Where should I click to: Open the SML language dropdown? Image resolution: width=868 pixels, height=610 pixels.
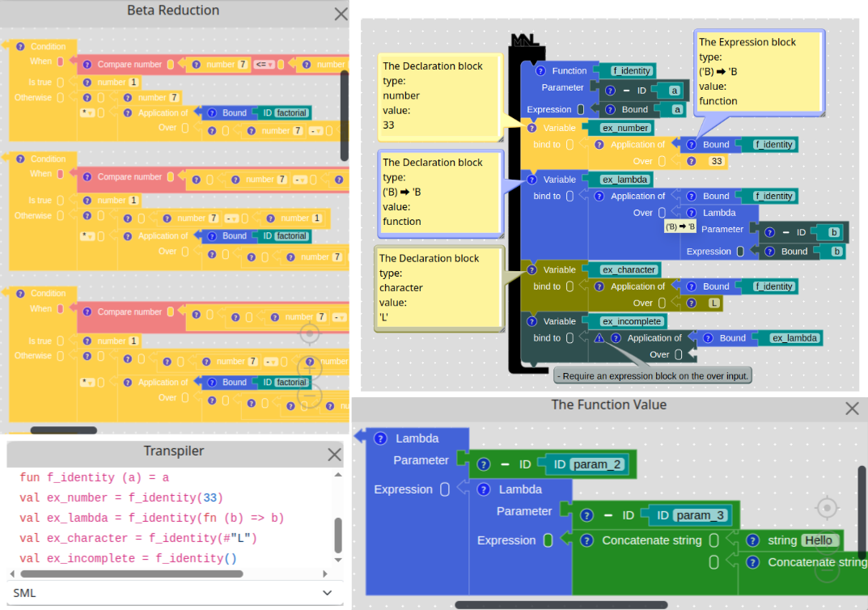[x=174, y=593]
